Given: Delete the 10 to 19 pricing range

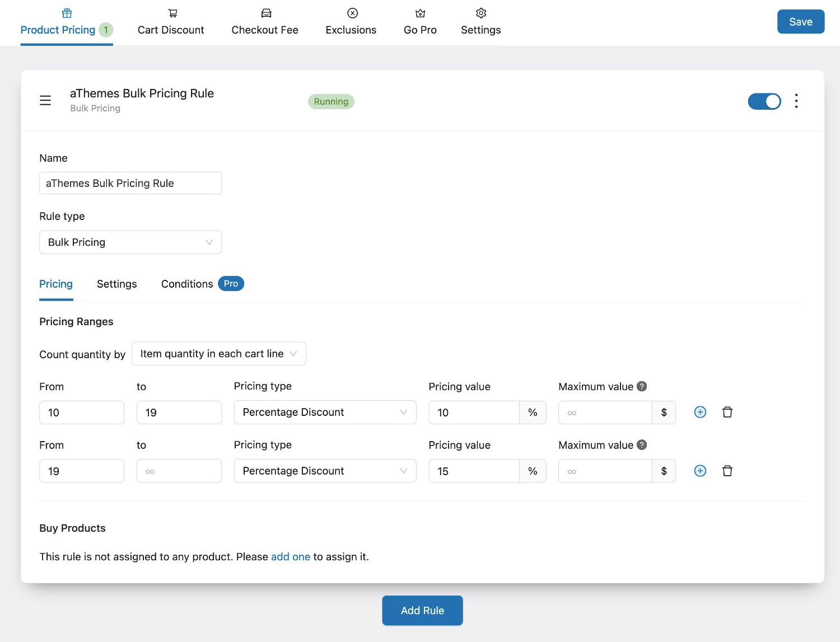Looking at the screenshot, I should tap(727, 412).
